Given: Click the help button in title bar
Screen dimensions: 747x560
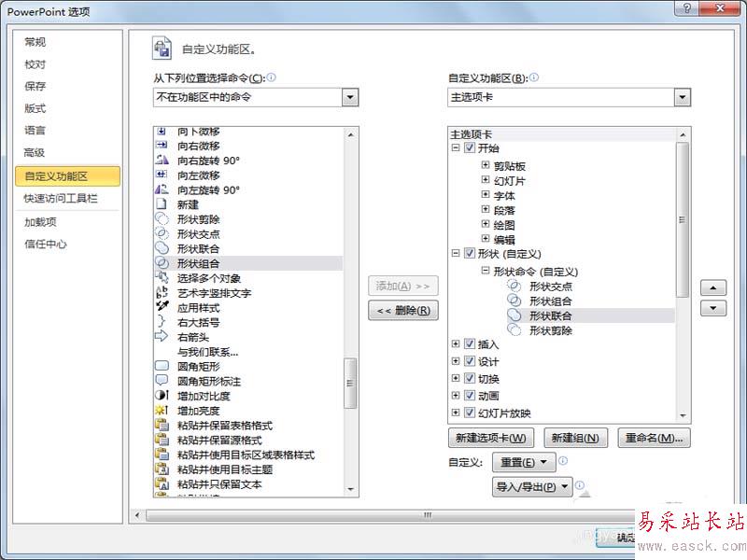Looking at the screenshot, I should [687, 7].
